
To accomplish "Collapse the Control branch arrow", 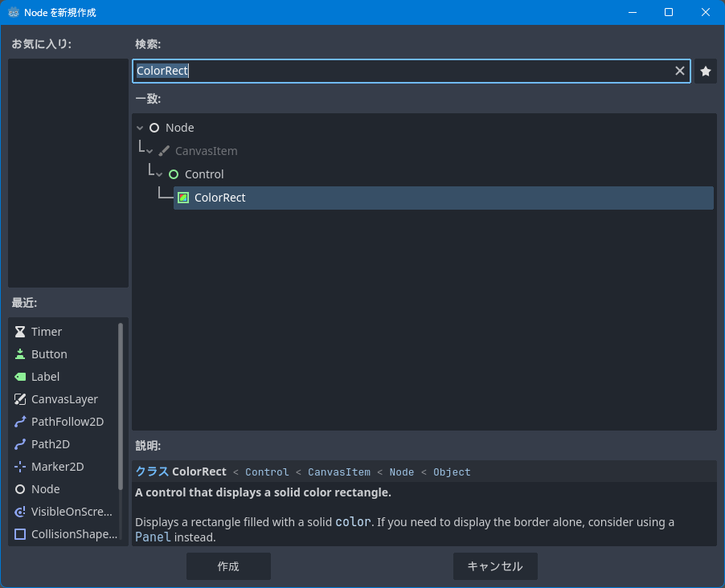I will tap(159, 174).
